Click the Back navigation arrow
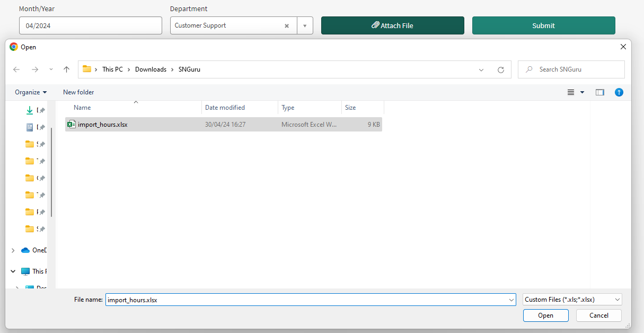 pyautogui.click(x=16, y=69)
